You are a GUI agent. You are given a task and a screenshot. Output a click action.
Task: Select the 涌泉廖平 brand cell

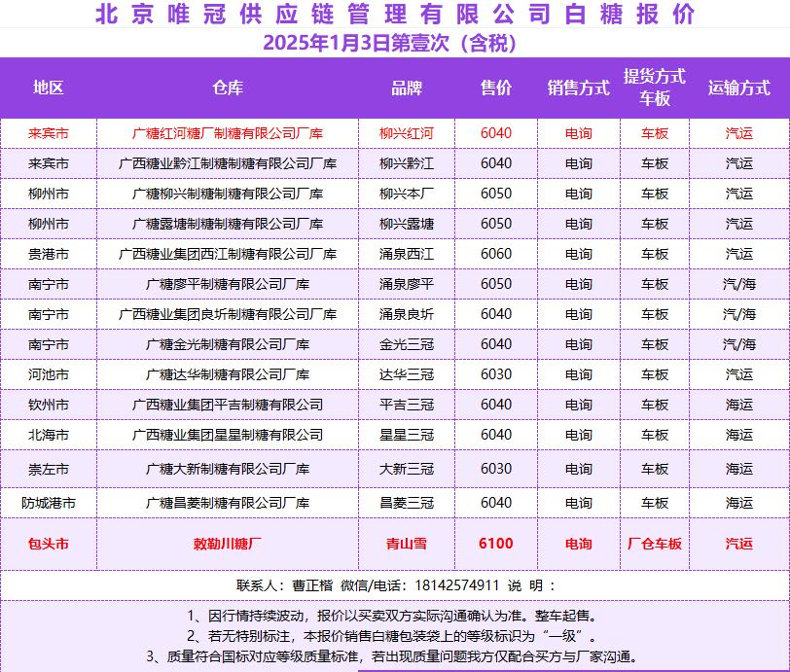click(407, 284)
